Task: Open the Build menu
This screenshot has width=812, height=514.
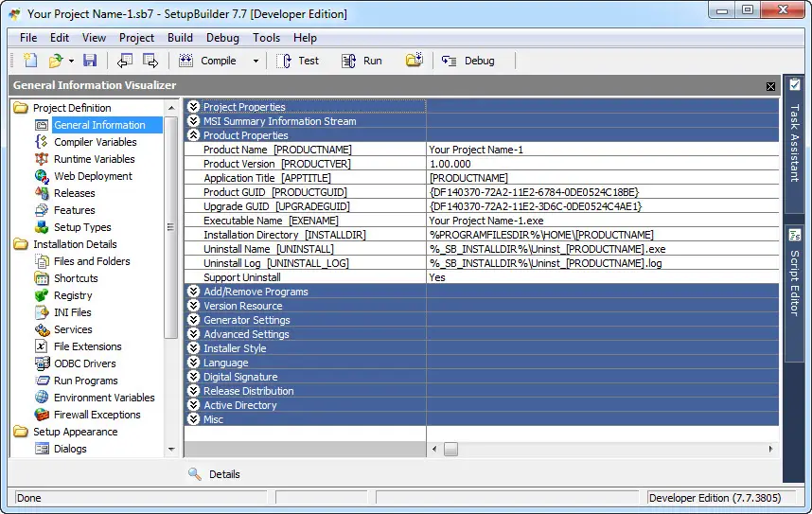Action: coord(180,38)
